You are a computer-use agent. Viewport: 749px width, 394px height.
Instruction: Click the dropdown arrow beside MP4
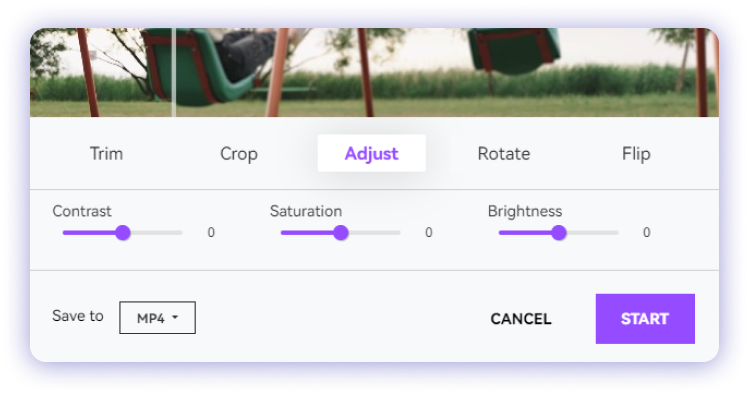point(175,317)
